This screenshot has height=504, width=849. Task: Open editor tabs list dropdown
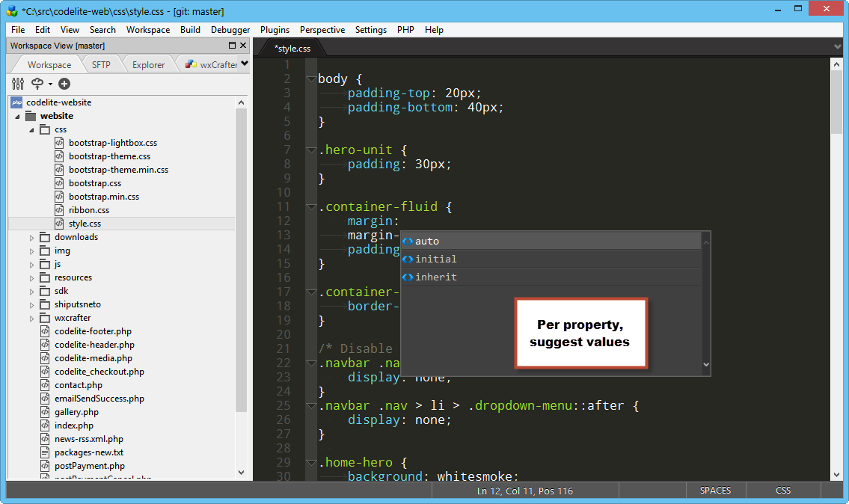[x=838, y=47]
